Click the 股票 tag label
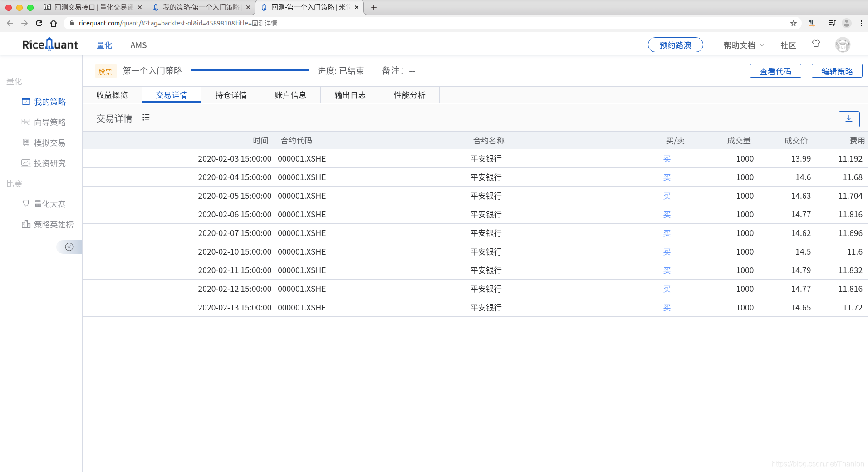 [x=105, y=71]
